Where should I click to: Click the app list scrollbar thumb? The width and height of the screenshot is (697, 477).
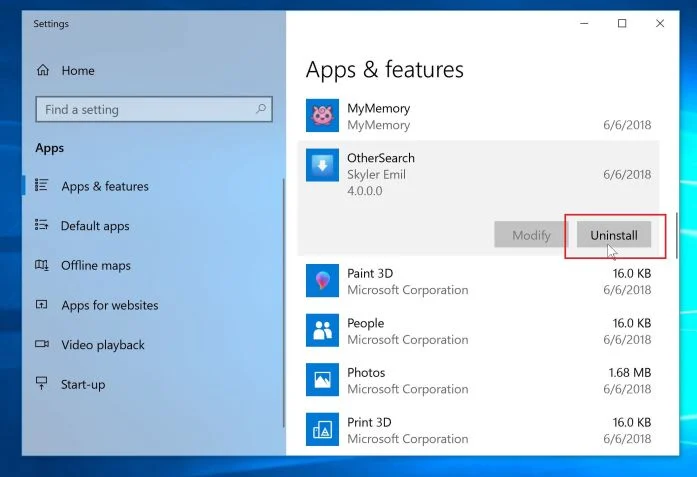coord(677,236)
